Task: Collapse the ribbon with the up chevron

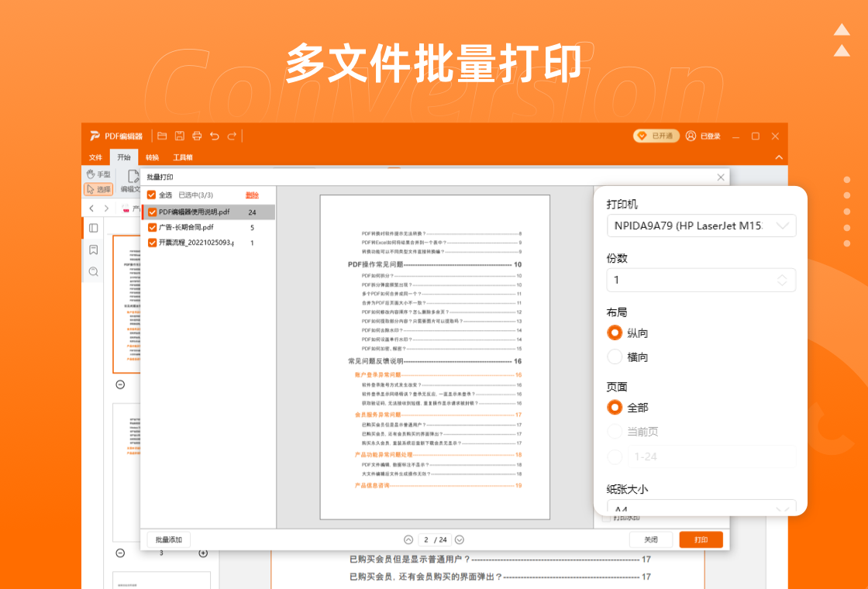Action: [779, 157]
